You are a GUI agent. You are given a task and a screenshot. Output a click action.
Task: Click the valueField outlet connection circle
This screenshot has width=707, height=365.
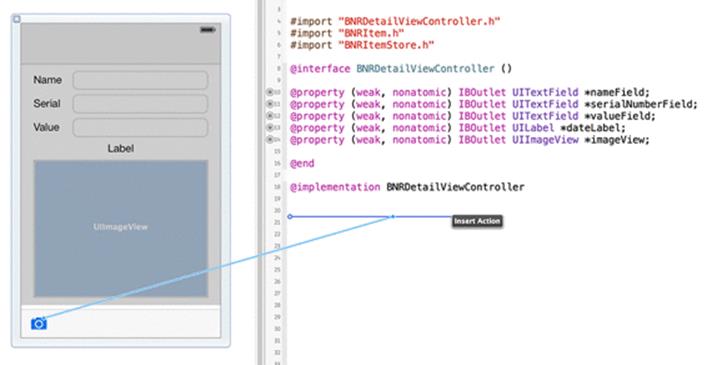(x=270, y=116)
